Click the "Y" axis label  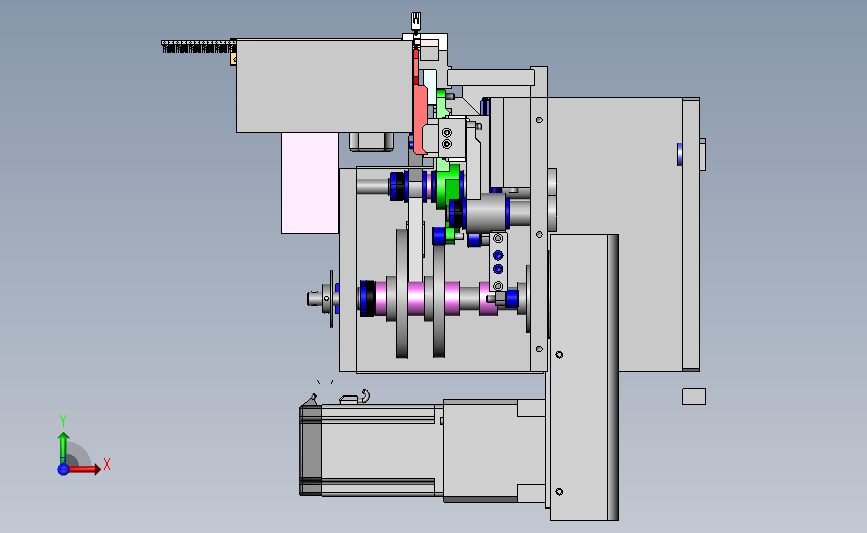63,421
